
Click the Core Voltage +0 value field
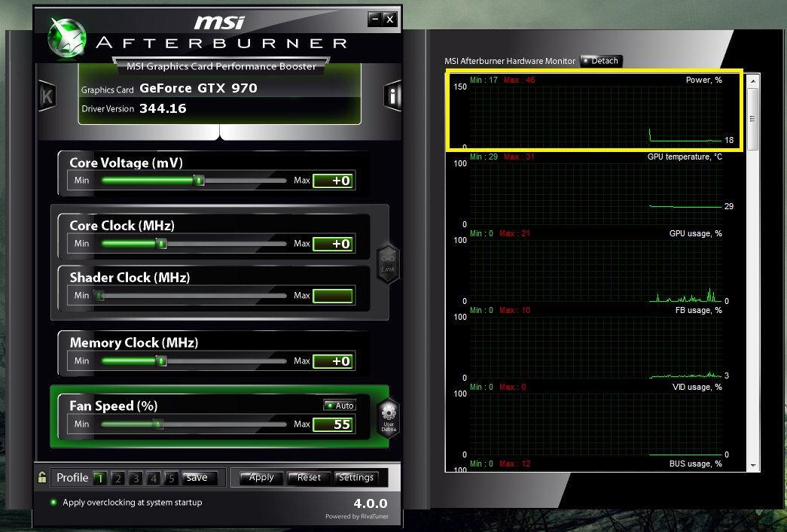point(334,181)
